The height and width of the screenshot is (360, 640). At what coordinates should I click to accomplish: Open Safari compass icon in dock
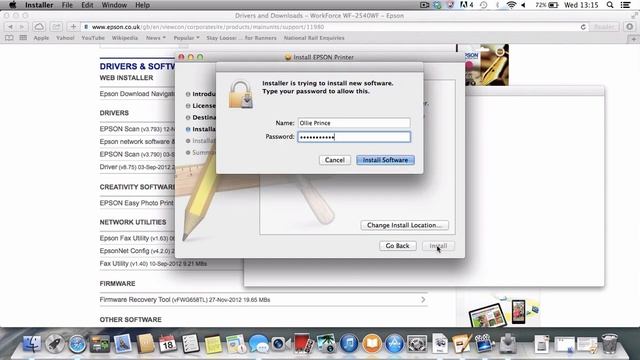[77, 344]
